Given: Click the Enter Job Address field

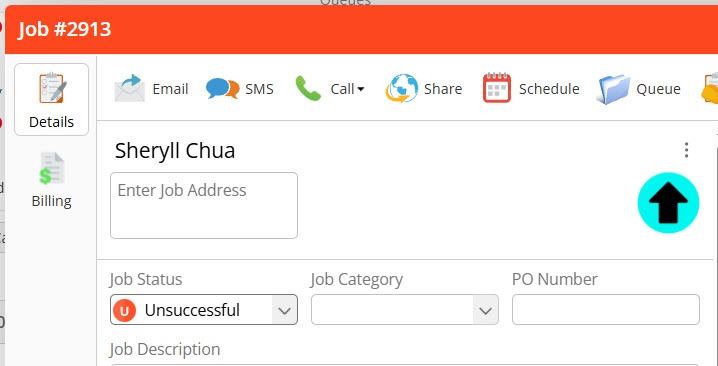Looking at the screenshot, I should [x=204, y=205].
